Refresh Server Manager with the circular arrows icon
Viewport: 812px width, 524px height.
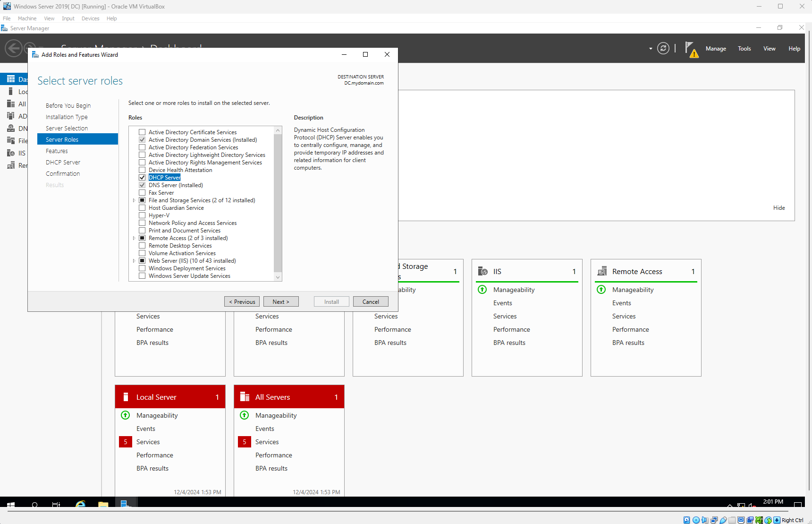coord(663,48)
